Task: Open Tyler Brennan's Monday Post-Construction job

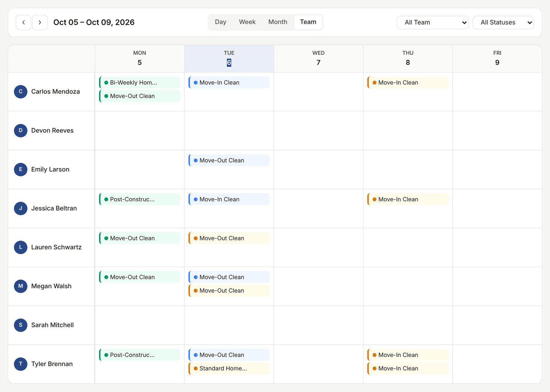Action: pos(140,355)
